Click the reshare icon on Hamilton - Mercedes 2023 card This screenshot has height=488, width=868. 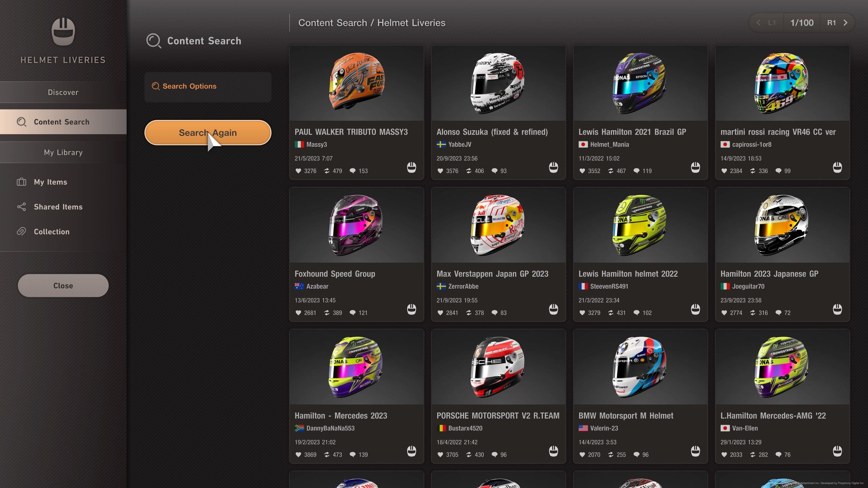click(x=327, y=455)
